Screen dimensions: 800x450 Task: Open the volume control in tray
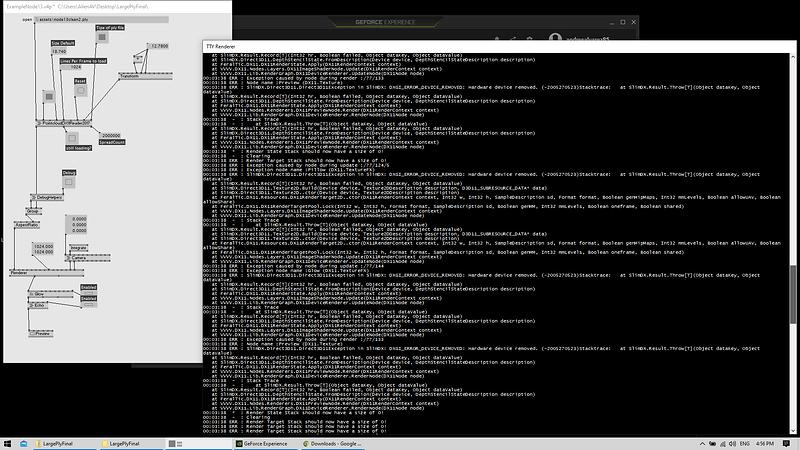[x=733, y=444]
